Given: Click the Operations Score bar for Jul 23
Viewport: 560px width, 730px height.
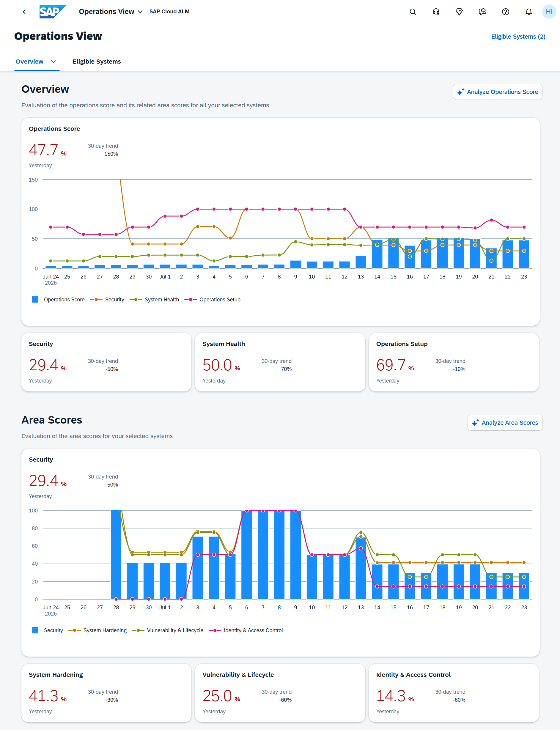Looking at the screenshot, I should (x=524, y=254).
